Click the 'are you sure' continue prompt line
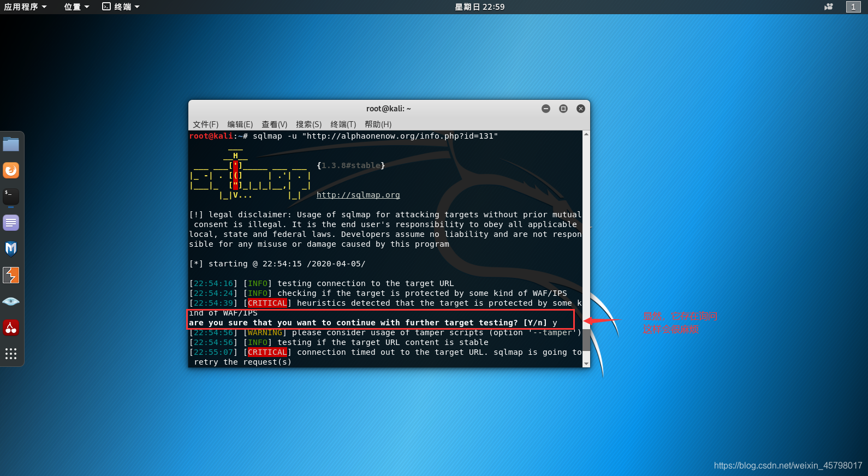 click(x=373, y=323)
